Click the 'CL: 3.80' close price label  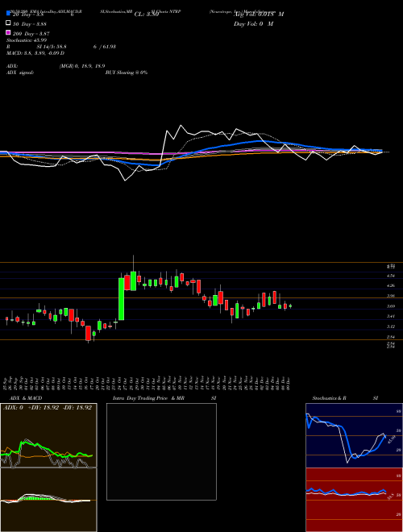[x=147, y=15]
